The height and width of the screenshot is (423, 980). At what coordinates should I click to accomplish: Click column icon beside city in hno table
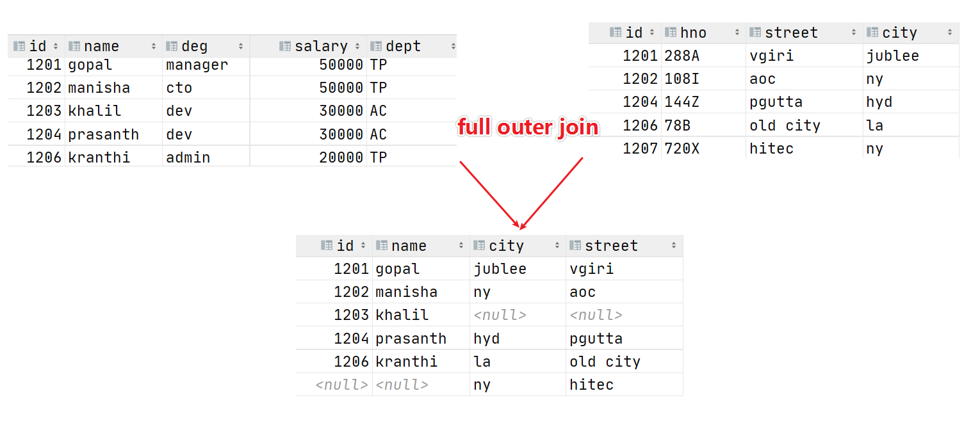(x=872, y=32)
